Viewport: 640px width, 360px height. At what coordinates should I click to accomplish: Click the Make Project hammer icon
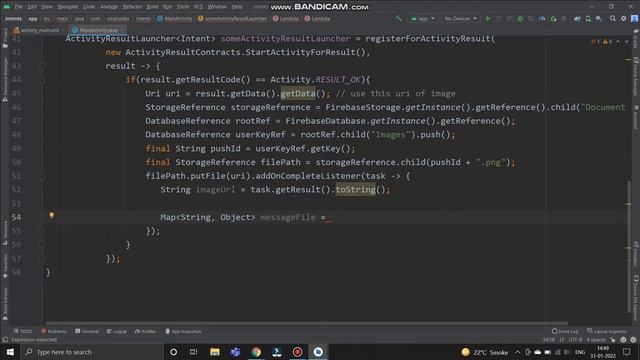[x=398, y=18]
